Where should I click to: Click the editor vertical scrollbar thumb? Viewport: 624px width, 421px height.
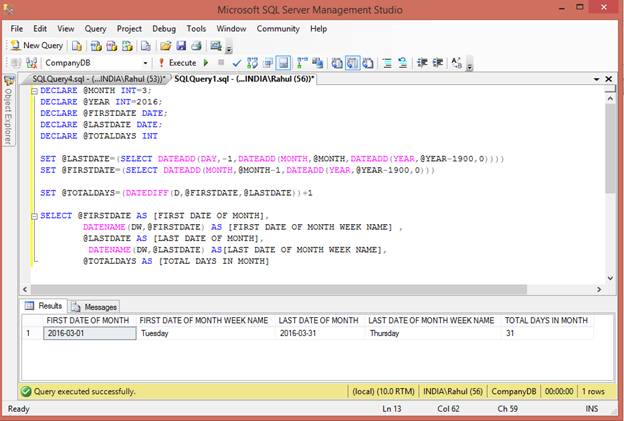(610, 150)
